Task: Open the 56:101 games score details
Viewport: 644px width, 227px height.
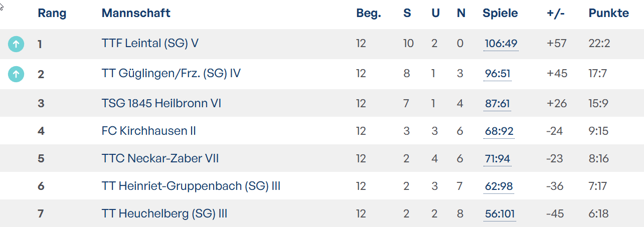Action: click(500, 214)
